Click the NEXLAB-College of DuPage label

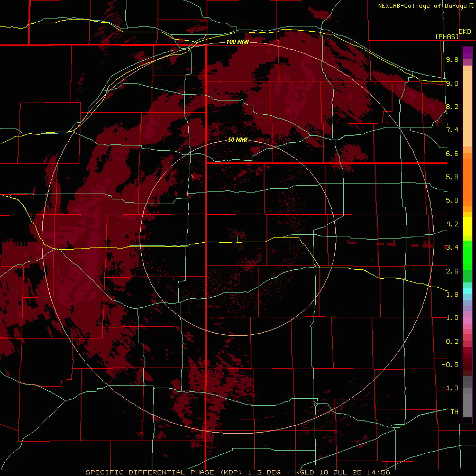tap(422, 6)
